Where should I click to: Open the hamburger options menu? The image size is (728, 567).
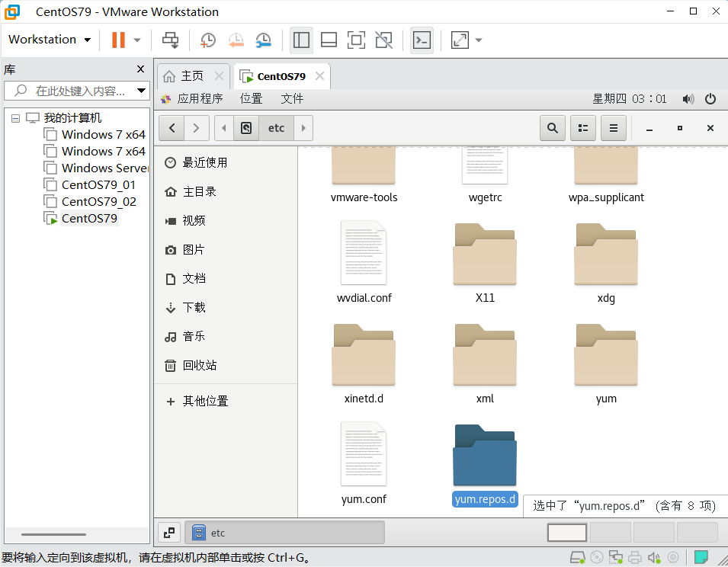point(614,128)
